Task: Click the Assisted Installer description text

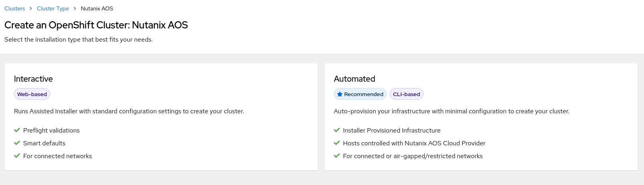Action: (x=129, y=111)
